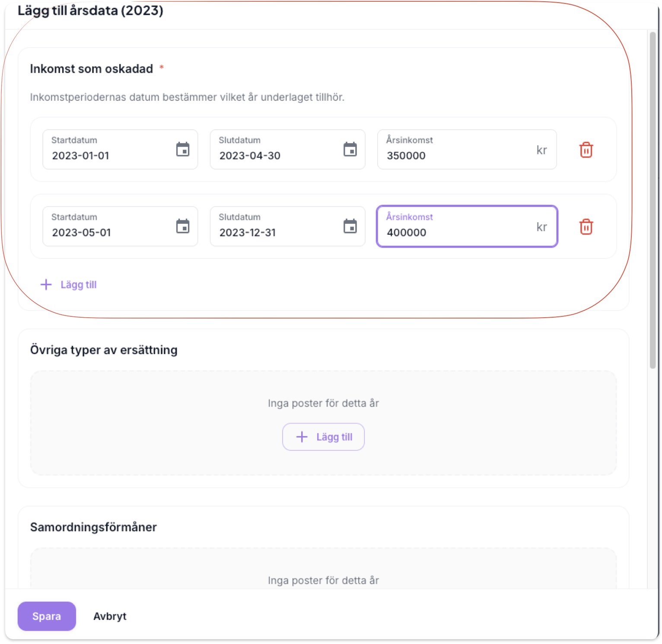This screenshot has width=662, height=644.
Task: Click the Samordningsförmåner section heading
Action: coord(93,527)
